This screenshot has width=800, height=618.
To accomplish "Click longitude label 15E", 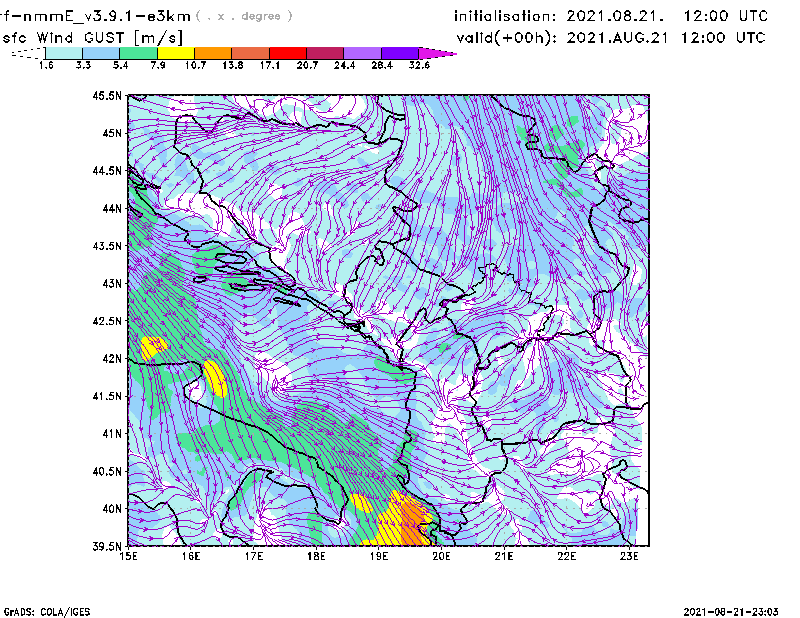I will [x=128, y=556].
